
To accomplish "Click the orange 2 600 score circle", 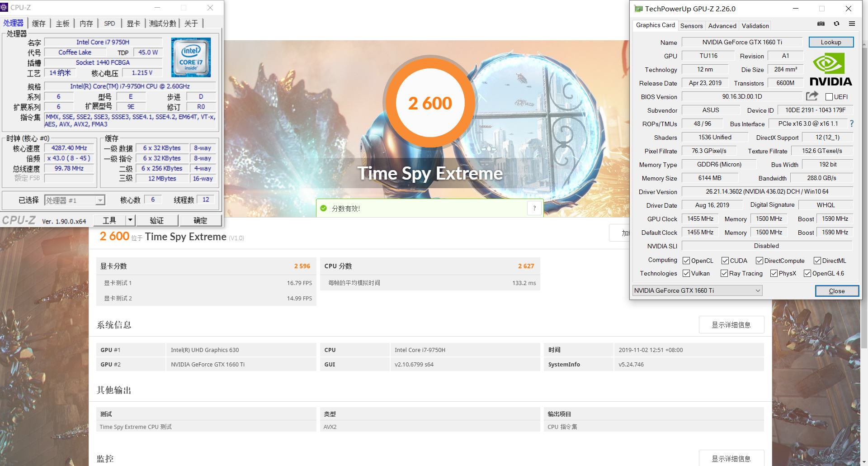I will tap(430, 103).
